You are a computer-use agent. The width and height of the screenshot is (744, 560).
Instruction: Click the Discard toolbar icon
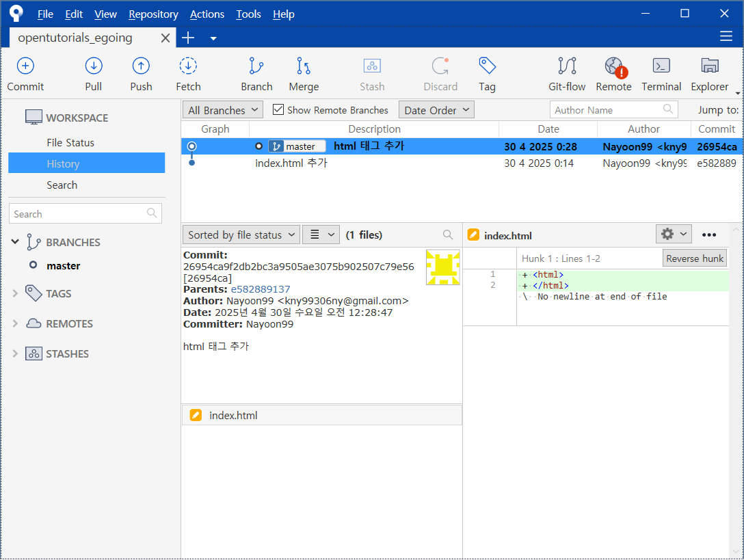pyautogui.click(x=440, y=66)
